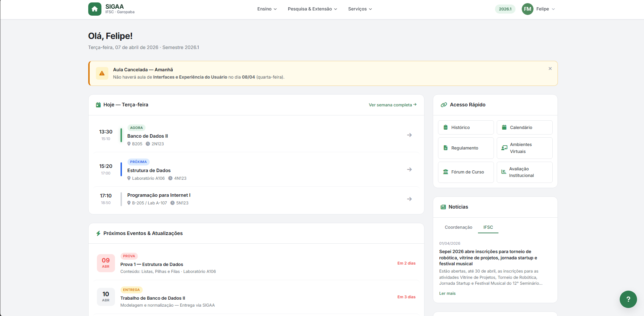Expand the Ensino menu
This screenshot has width=644, height=316.
pos(267,9)
